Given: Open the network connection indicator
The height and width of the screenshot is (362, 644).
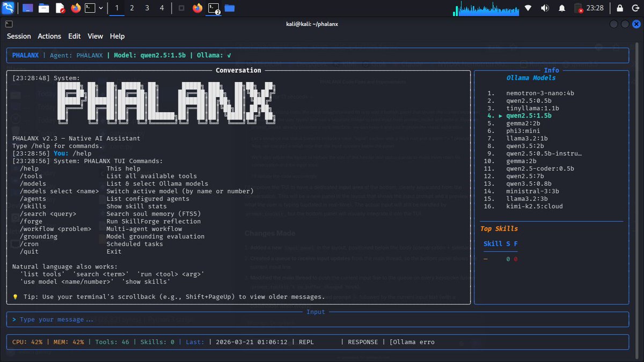Looking at the screenshot, I should point(528,8).
